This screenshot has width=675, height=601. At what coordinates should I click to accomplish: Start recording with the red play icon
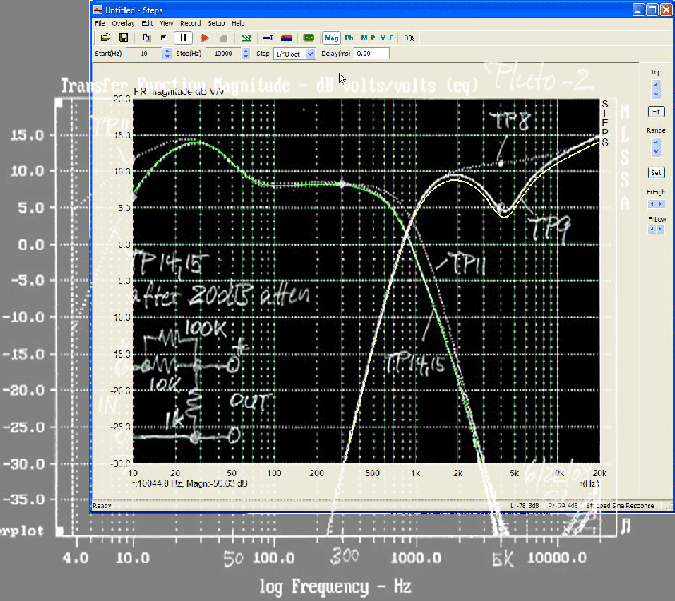pos(205,38)
